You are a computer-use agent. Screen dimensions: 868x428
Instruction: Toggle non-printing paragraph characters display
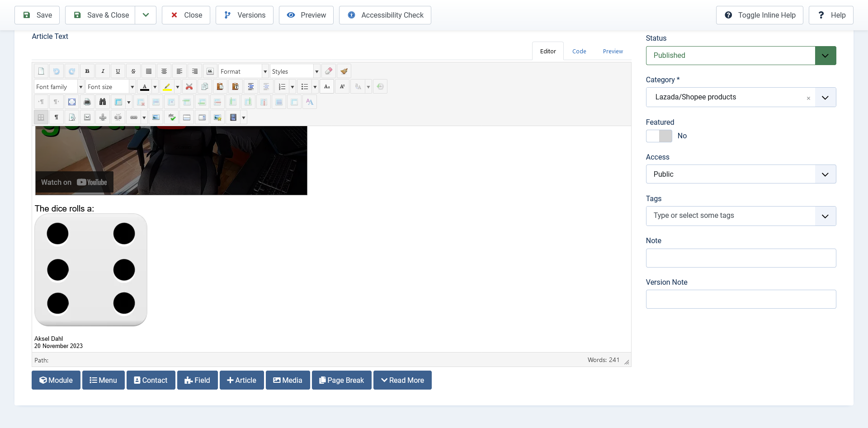[57, 118]
